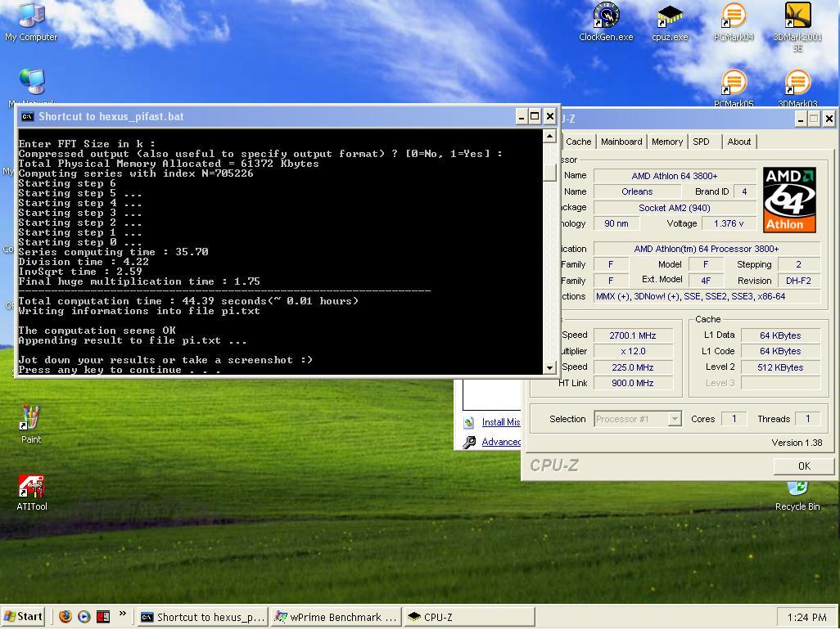Viewport: 840px width, 630px height.
Task: Click the Cores value 1 in CPU-Z
Action: [x=734, y=419]
